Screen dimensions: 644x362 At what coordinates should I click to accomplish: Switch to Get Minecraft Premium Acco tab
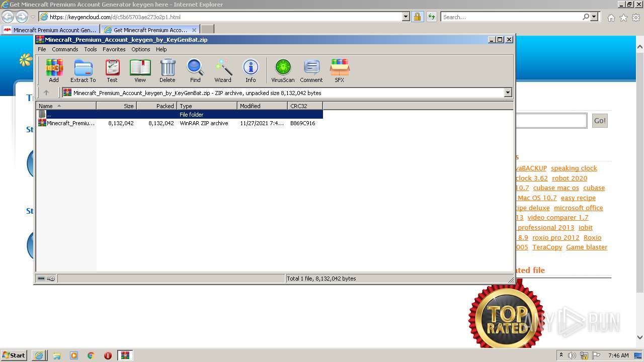150,30
